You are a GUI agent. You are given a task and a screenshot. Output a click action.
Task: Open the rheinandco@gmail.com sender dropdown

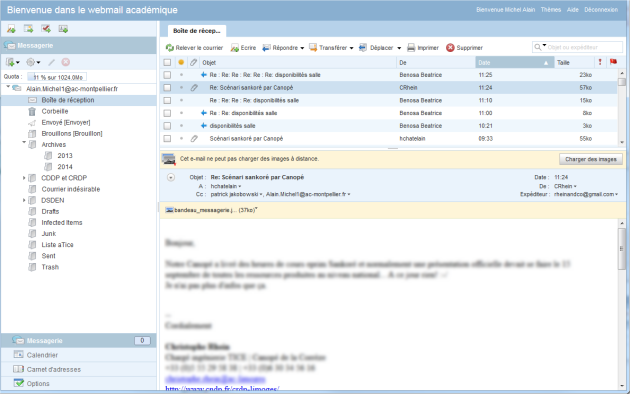[617, 194]
